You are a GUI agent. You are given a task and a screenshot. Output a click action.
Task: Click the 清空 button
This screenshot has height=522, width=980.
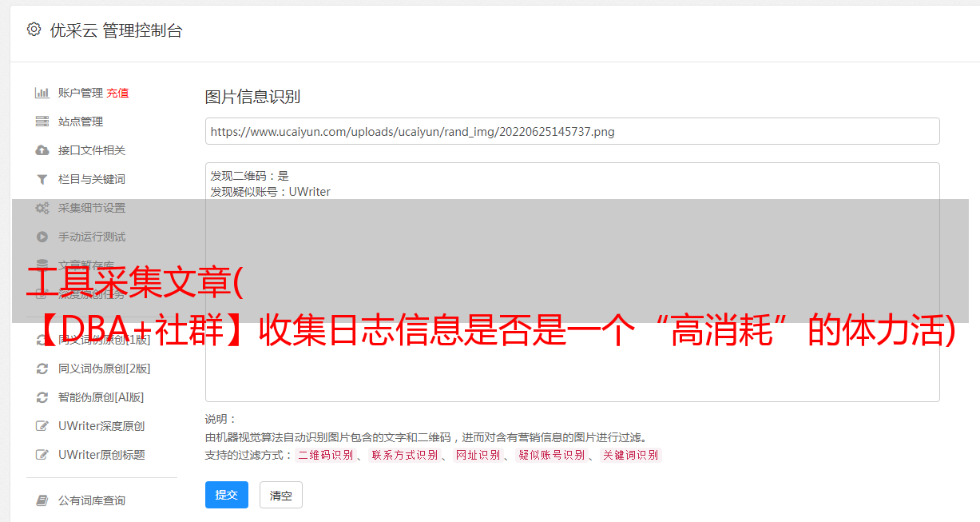(281, 495)
